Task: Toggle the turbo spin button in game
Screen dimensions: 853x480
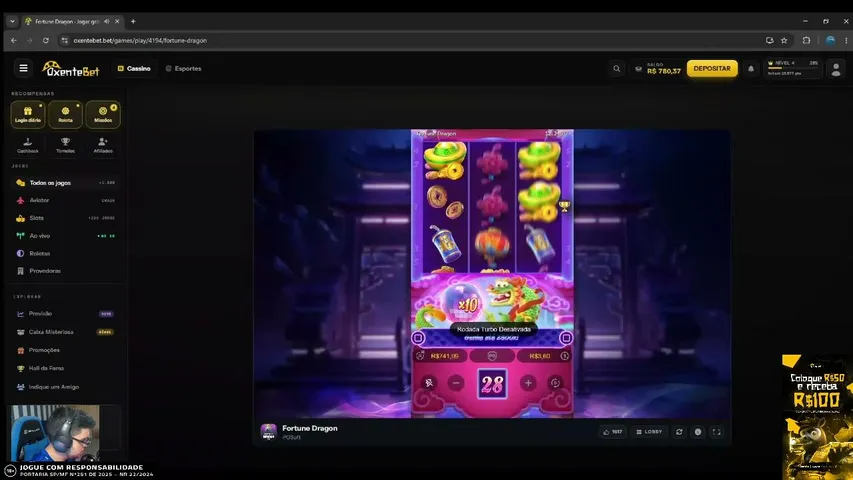Action: tap(429, 383)
